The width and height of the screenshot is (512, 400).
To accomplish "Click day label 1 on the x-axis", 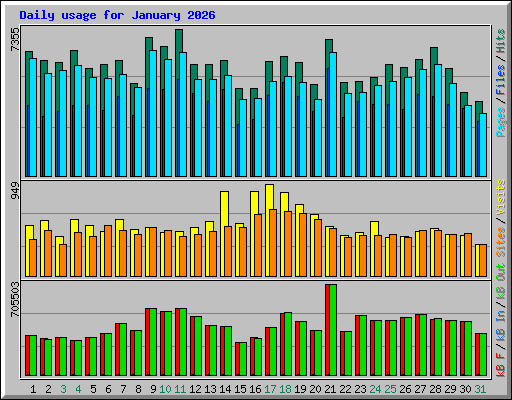I will tap(33, 389).
